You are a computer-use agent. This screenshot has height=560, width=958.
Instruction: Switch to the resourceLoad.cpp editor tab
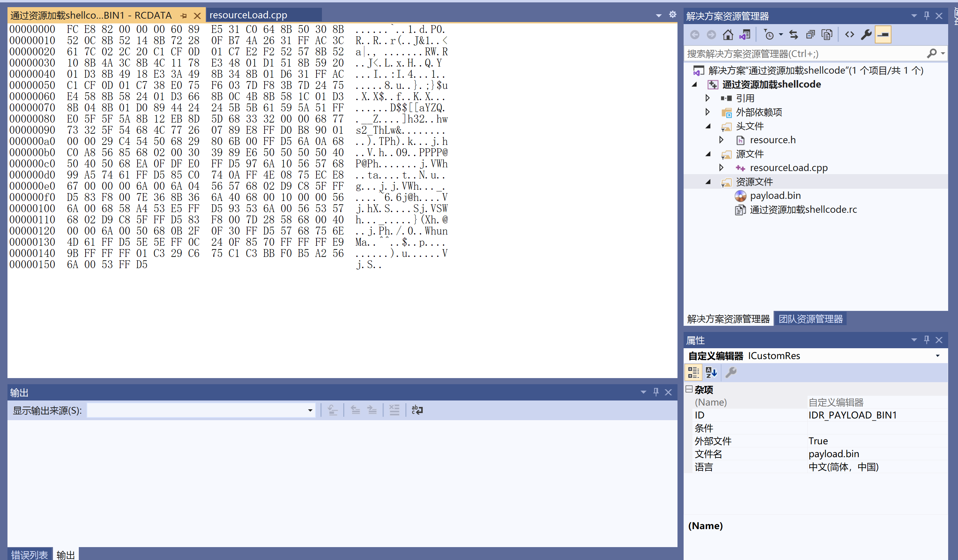coord(248,15)
